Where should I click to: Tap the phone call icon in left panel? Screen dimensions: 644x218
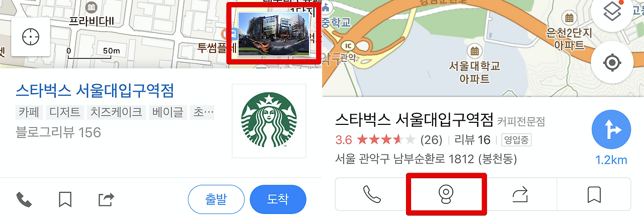coord(24,200)
